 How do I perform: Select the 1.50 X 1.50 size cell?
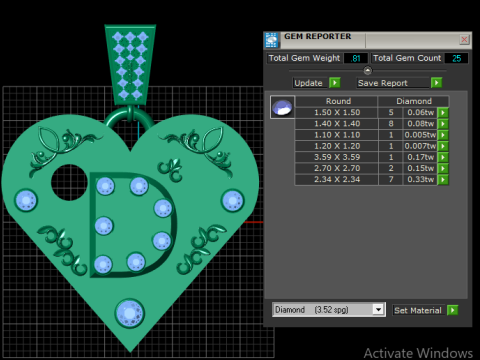337,113
